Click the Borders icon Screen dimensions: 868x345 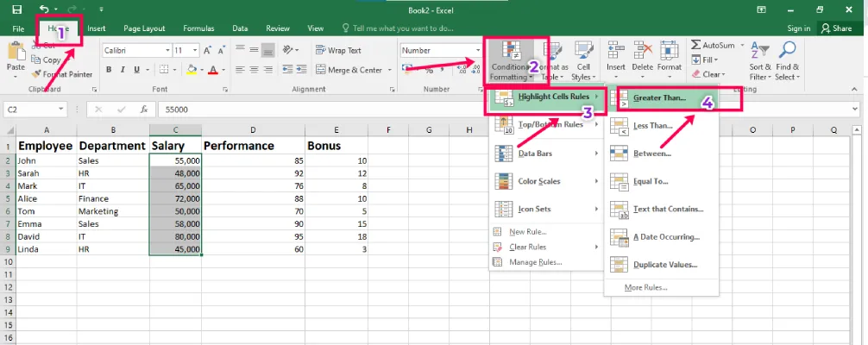pos(164,70)
